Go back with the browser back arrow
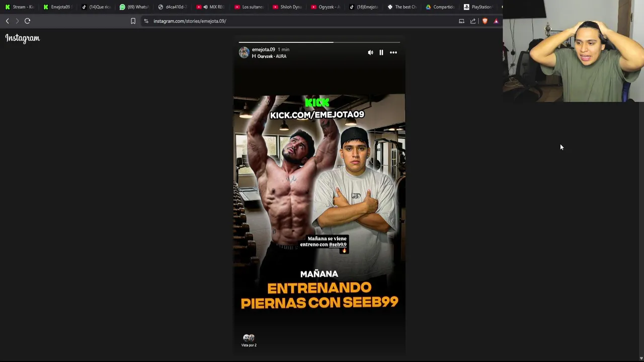Viewport: 644px width, 362px height. (x=7, y=21)
